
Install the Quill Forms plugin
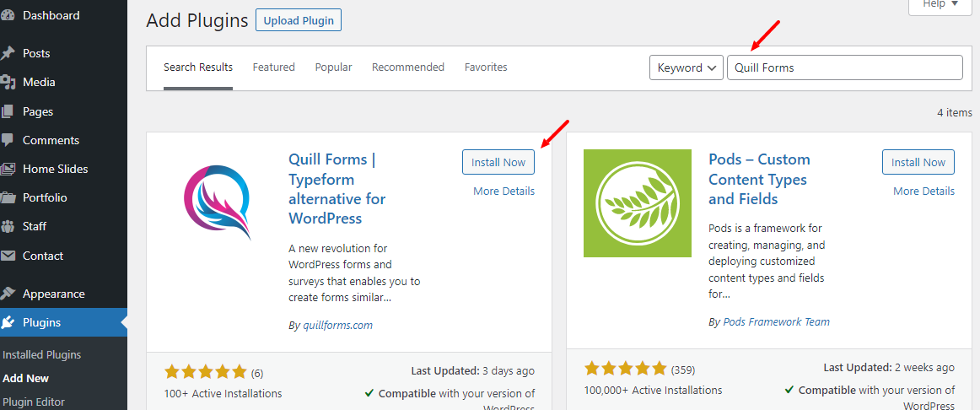[x=498, y=162]
